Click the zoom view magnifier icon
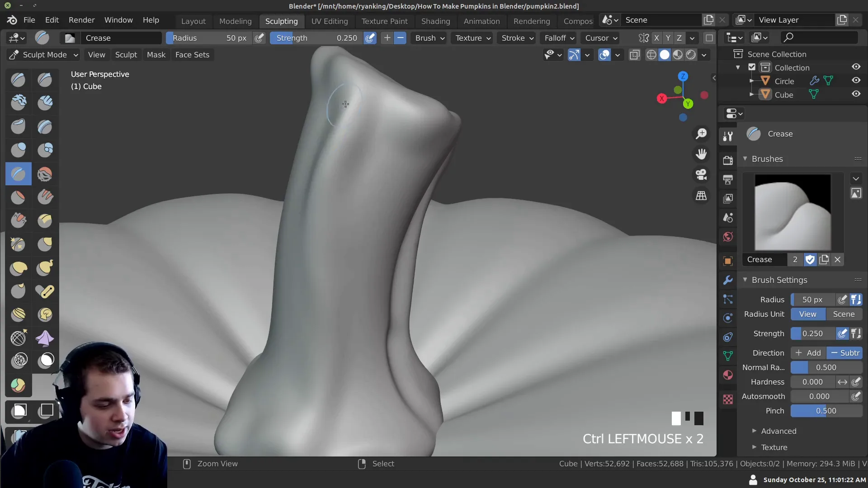The width and height of the screenshot is (868, 488). tap(701, 134)
